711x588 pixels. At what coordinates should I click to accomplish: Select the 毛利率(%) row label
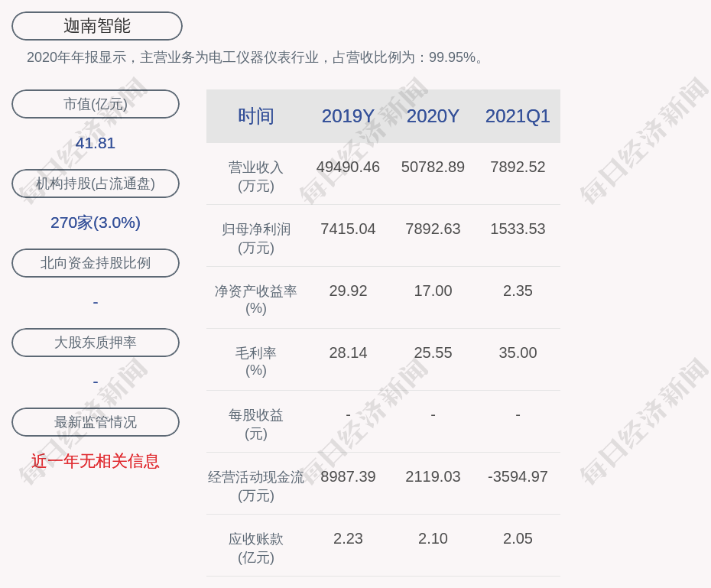tap(255, 362)
